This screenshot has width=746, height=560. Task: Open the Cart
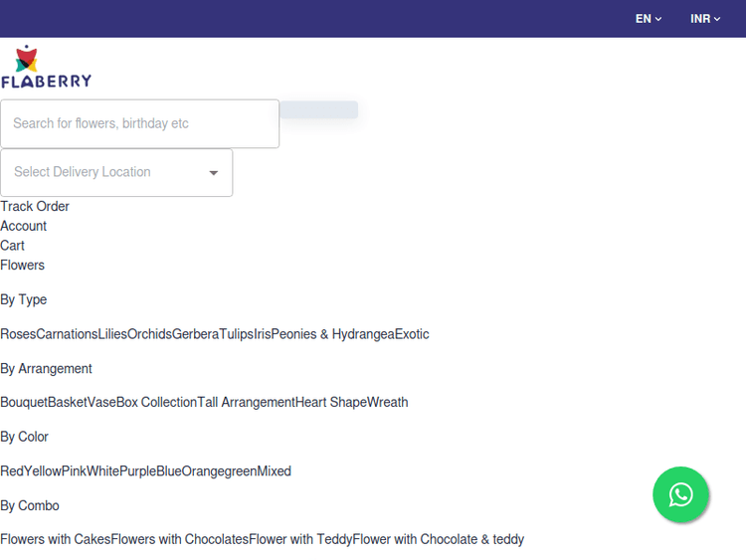click(x=13, y=246)
